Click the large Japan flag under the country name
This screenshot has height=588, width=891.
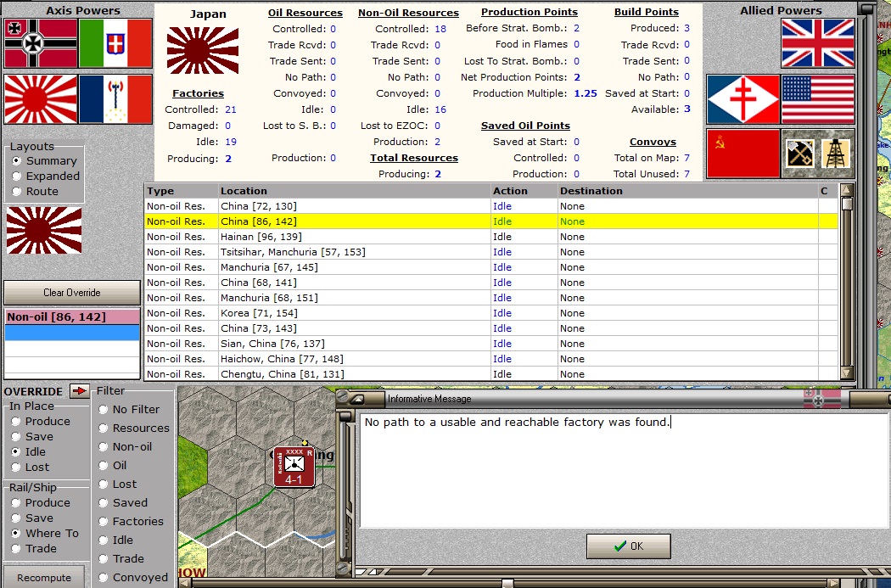point(203,51)
